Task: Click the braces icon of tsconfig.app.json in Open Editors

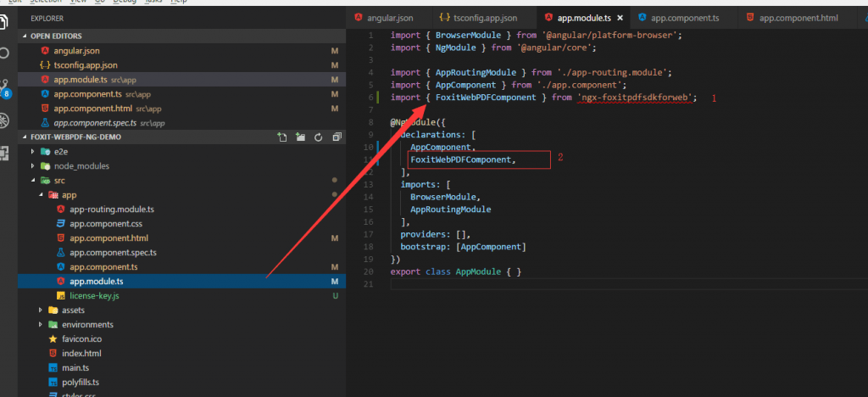Action: [x=45, y=64]
